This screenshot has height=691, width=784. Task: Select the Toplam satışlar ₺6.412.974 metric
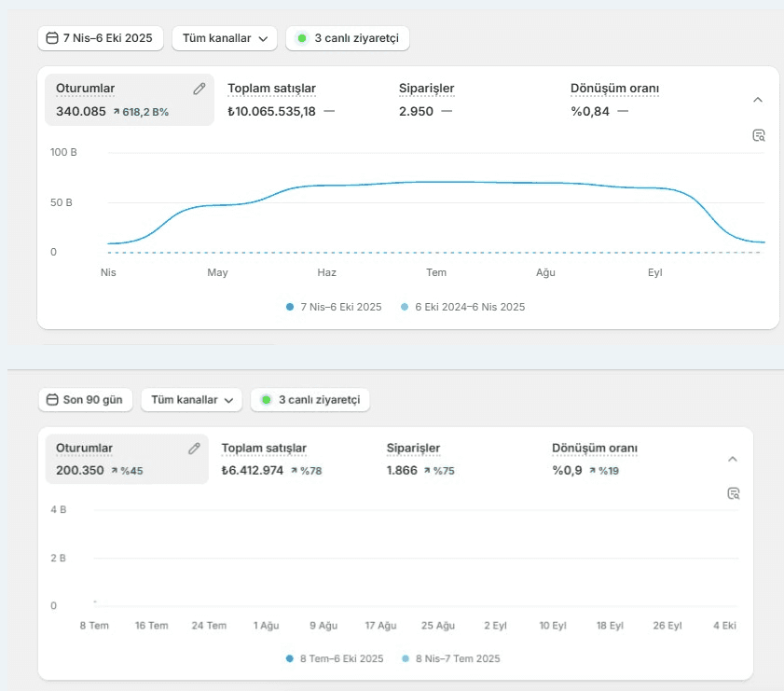(x=271, y=459)
